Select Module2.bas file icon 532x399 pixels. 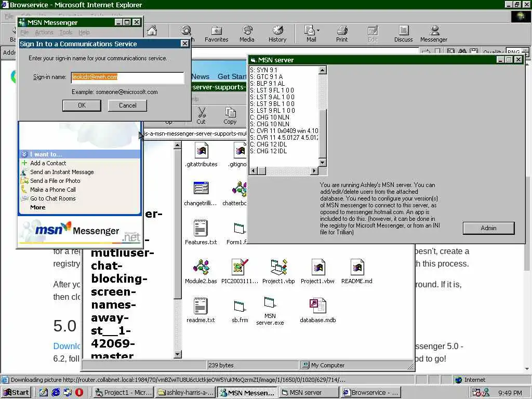(x=201, y=271)
